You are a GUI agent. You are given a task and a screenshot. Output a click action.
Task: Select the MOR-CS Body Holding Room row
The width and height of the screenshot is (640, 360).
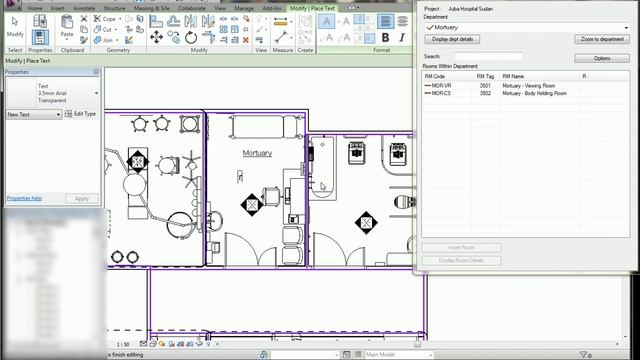525,93
